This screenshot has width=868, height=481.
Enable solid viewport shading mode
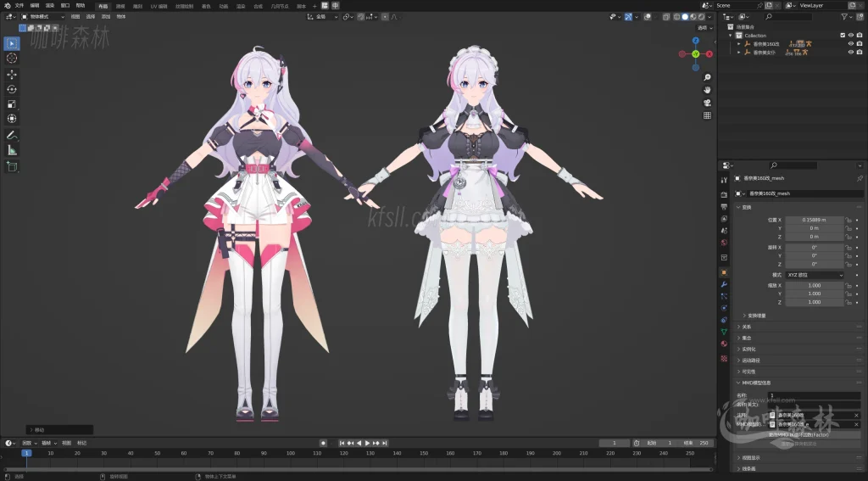[685, 17]
